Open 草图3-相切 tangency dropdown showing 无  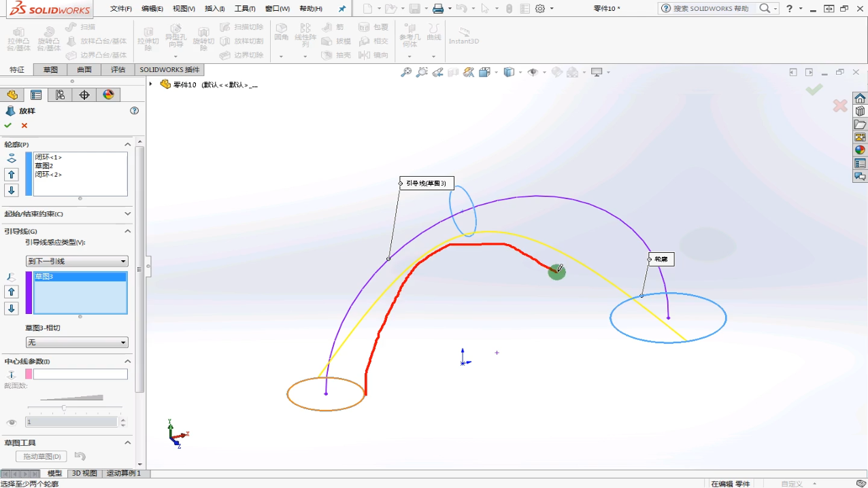pyautogui.click(x=77, y=343)
